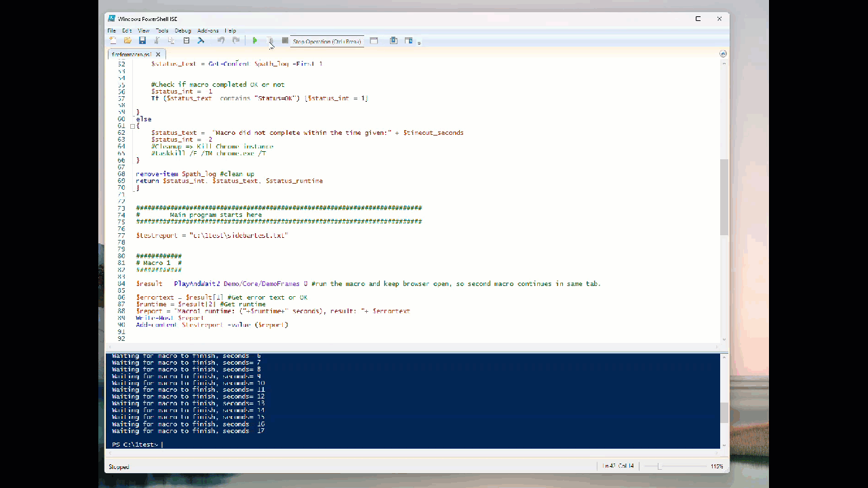This screenshot has height=488, width=868.
Task: Collapse script pane with round arrow button
Action: coord(723,54)
